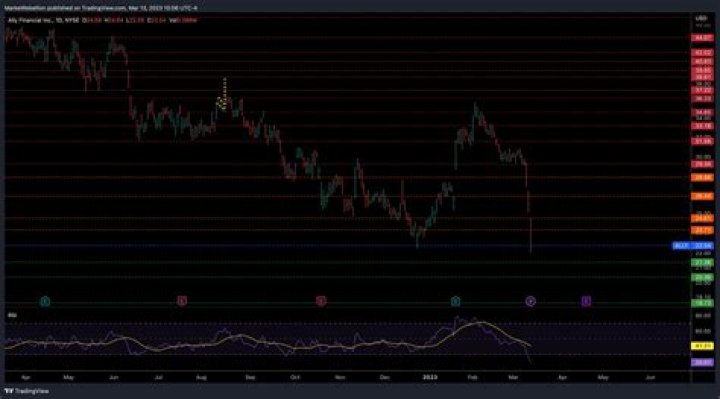Click the 2023 year label on the time axis
This screenshot has width=720, height=399.
click(x=430, y=377)
